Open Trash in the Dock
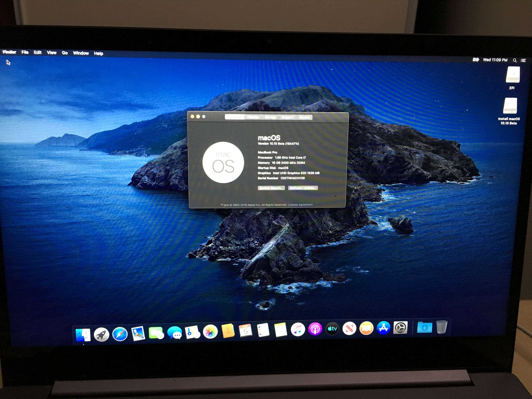Viewport: 532px width, 399px height. tap(442, 327)
